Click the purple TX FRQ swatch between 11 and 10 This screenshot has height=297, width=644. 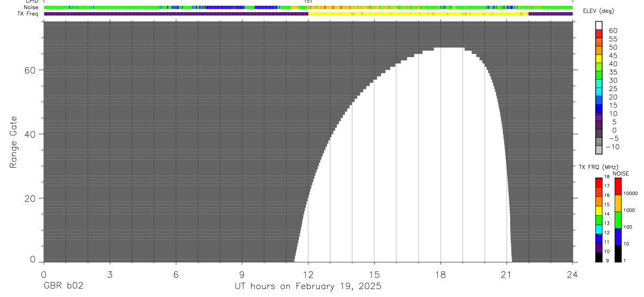[x=598, y=248]
